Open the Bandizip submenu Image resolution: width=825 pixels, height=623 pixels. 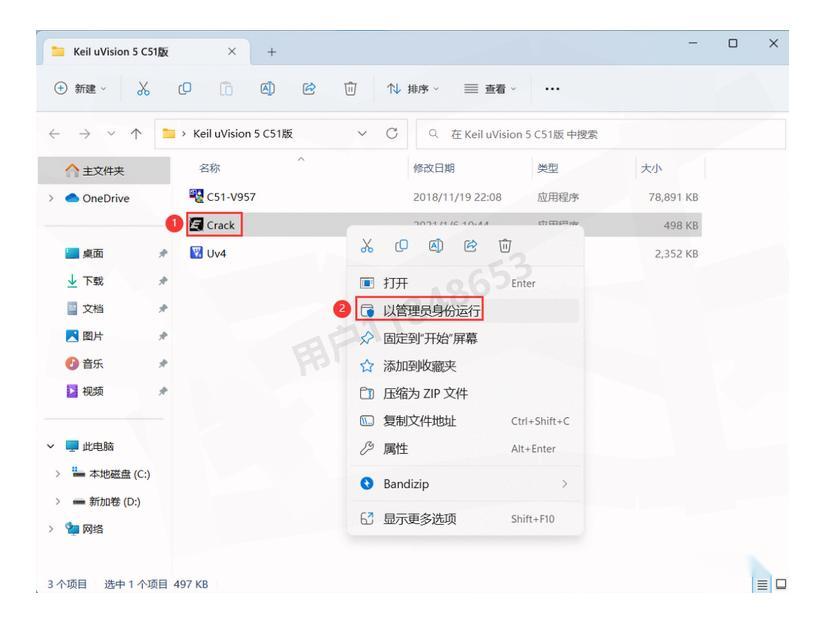click(x=466, y=484)
